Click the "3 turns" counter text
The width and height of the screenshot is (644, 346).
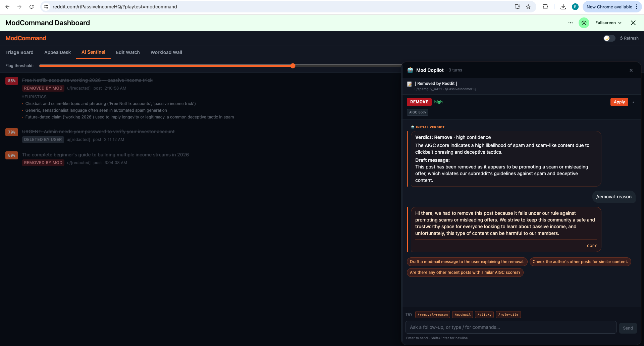tap(455, 70)
